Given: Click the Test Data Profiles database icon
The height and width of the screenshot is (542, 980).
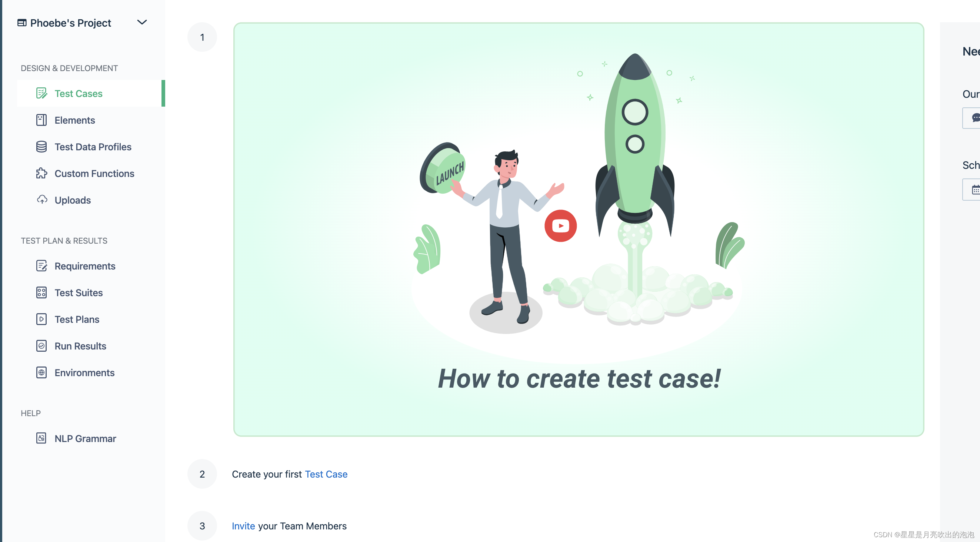Looking at the screenshot, I should tap(41, 147).
